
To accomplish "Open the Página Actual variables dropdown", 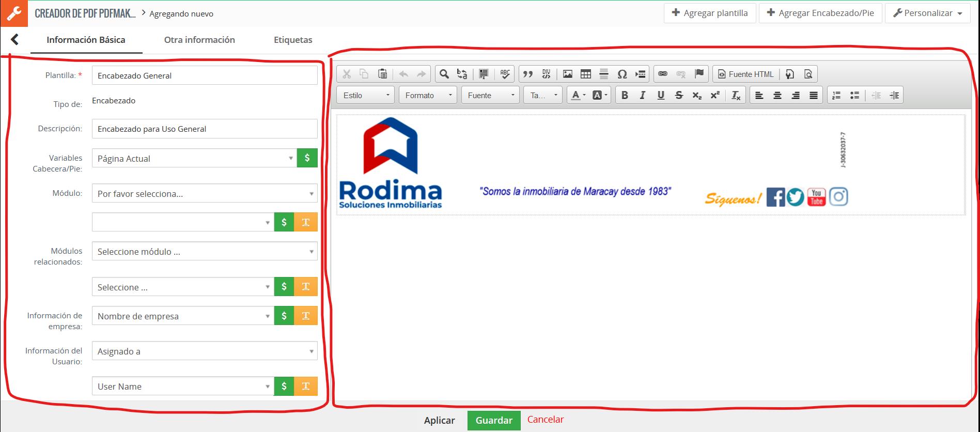I will point(194,159).
